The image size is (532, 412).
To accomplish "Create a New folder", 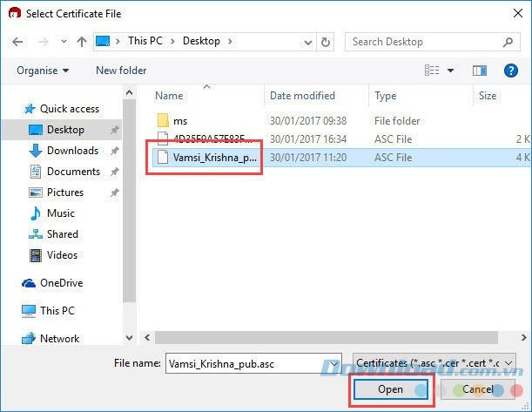I will (121, 71).
